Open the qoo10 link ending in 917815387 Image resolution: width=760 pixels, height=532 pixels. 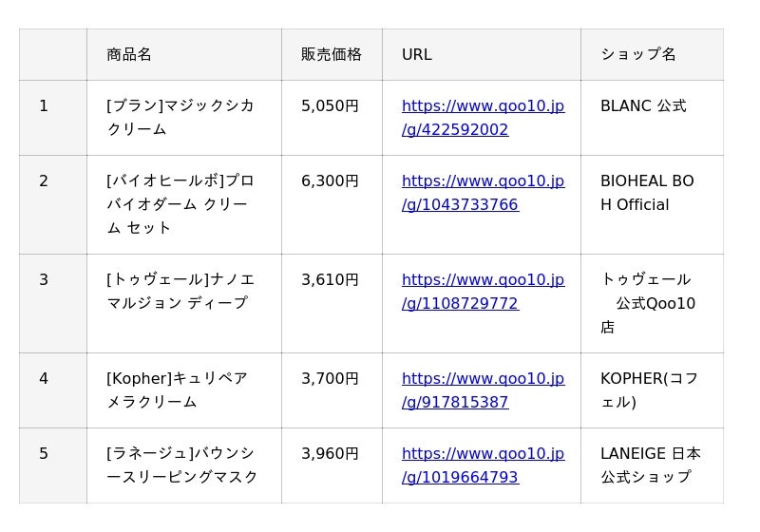483,390
